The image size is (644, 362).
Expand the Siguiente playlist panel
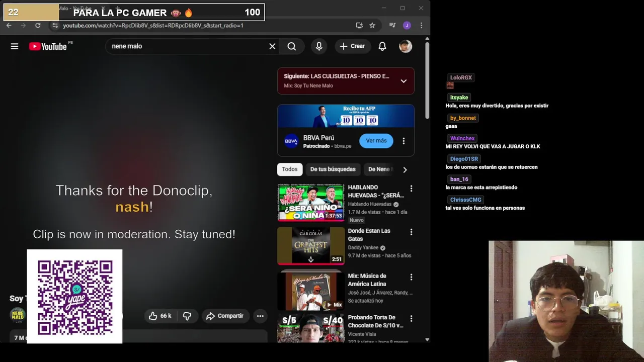[404, 81]
